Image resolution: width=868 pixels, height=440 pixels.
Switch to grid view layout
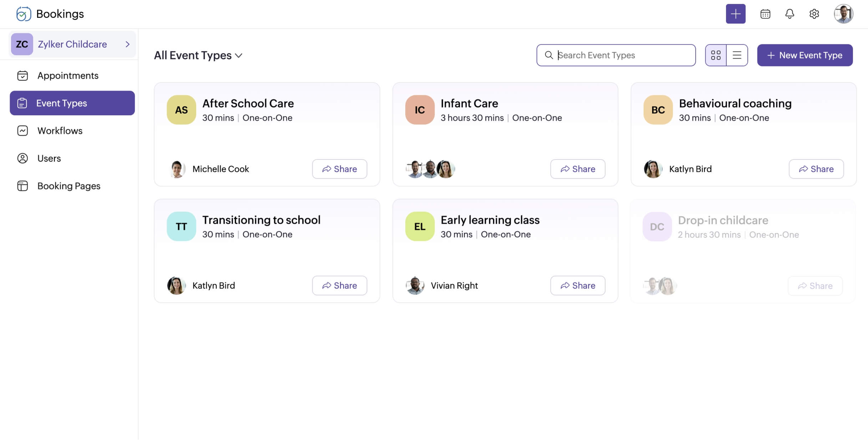pos(716,55)
